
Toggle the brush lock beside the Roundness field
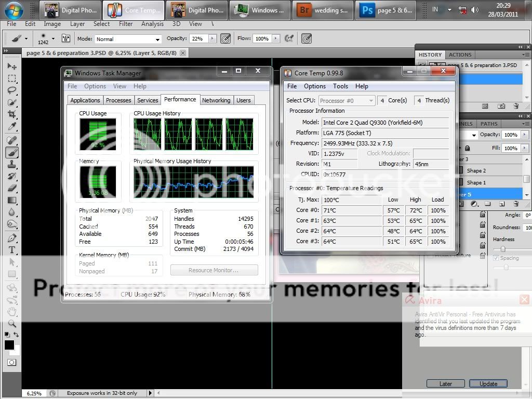click(483, 224)
